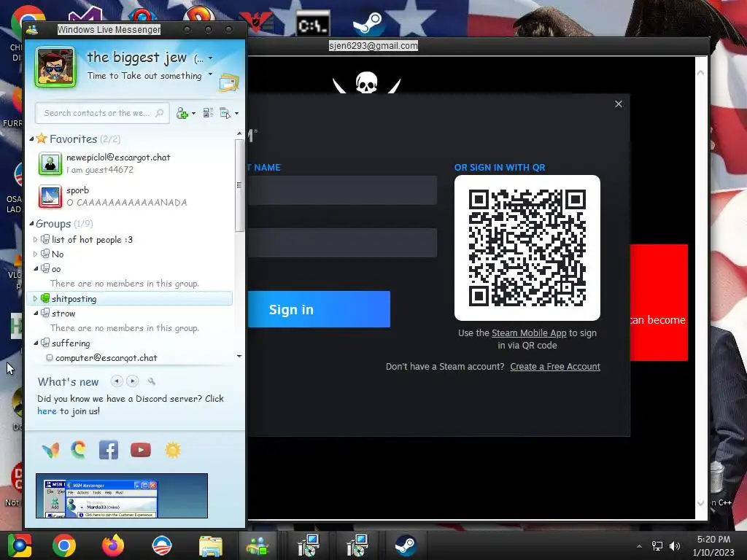Click the Steam Sign in button

(x=319, y=309)
